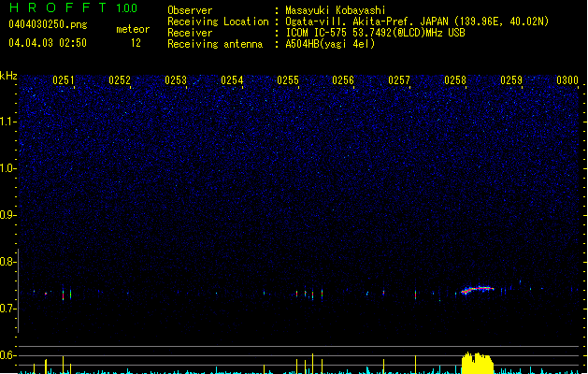Click the Receiving Location label
The image size is (588, 374).
[x=218, y=22]
